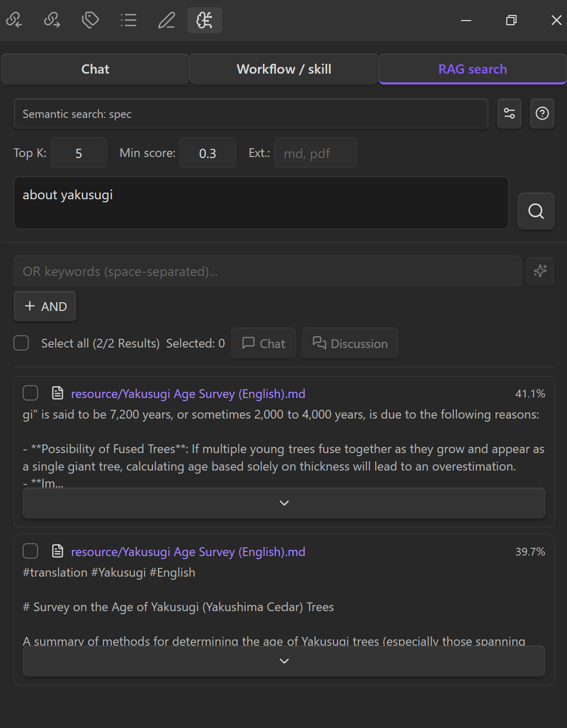Expand the 39.7% result preview
This screenshot has height=728, width=567.
click(284, 661)
